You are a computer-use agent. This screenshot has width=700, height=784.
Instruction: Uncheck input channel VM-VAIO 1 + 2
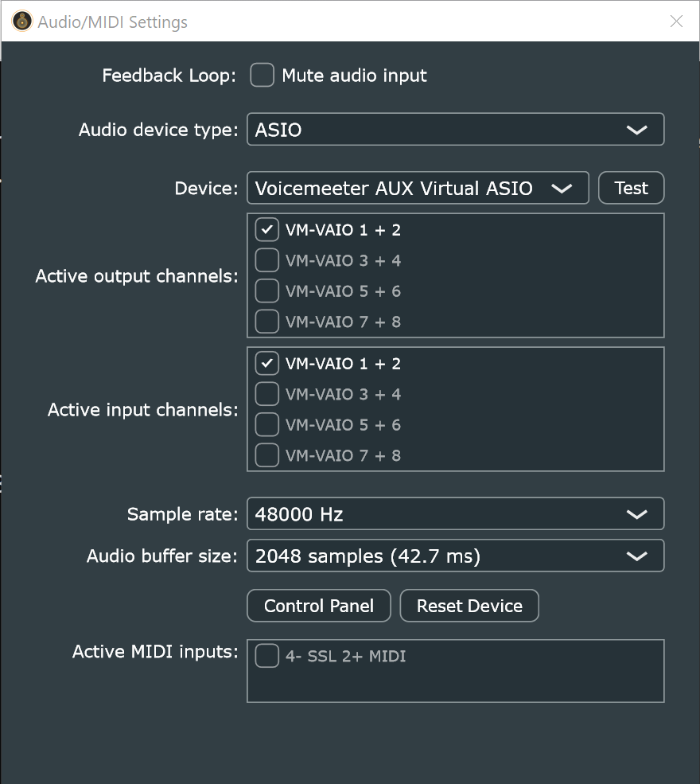click(x=266, y=364)
